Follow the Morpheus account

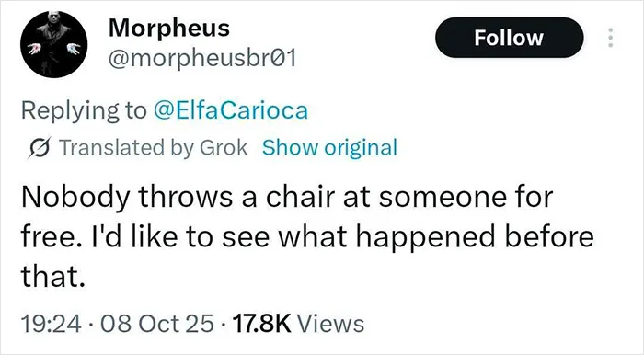[x=509, y=38]
